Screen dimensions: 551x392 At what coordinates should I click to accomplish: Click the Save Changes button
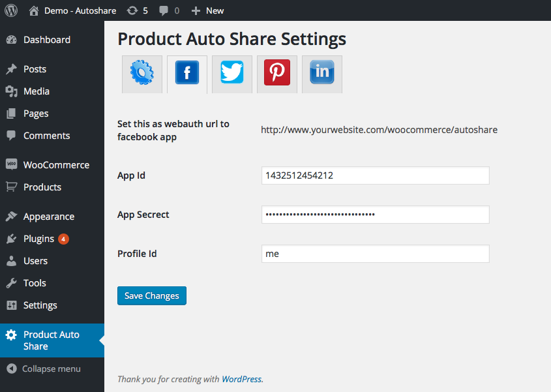[x=152, y=295]
